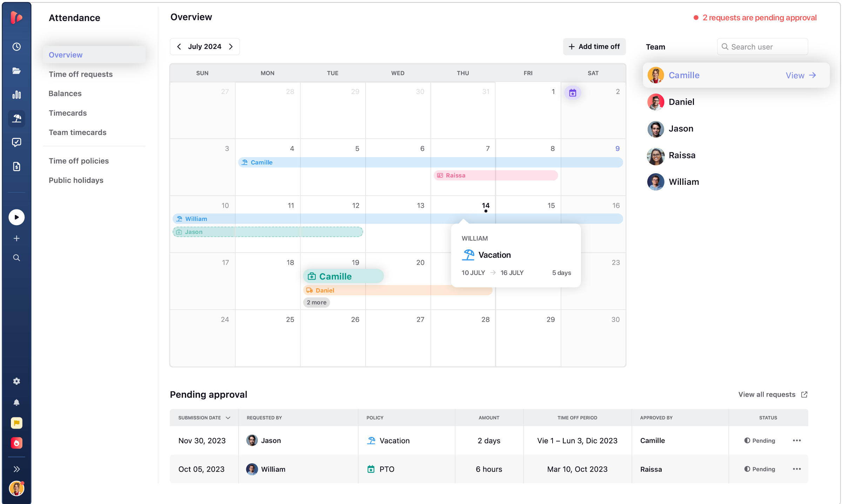
Task: Select Daniel in the team list
Action: (x=671, y=102)
